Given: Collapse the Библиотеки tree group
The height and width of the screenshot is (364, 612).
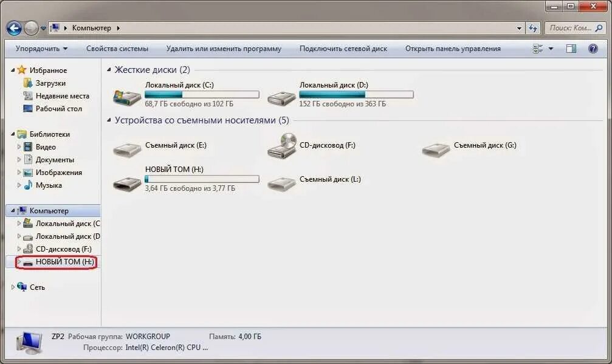Looking at the screenshot, I should 13,134.
